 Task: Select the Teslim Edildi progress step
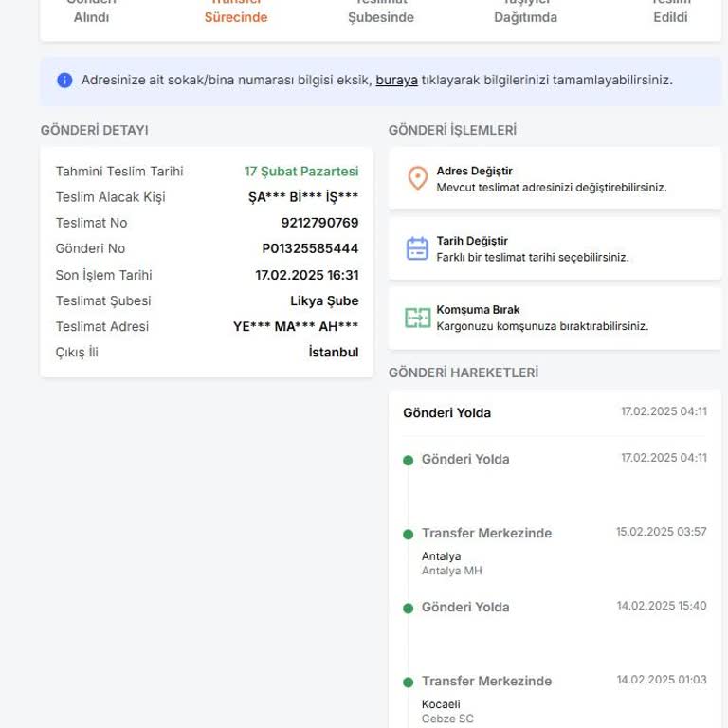(670, 9)
